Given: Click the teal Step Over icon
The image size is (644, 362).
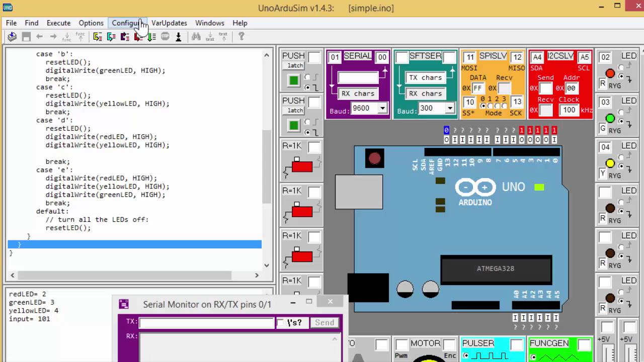Looking at the screenshot, I should click(111, 37).
